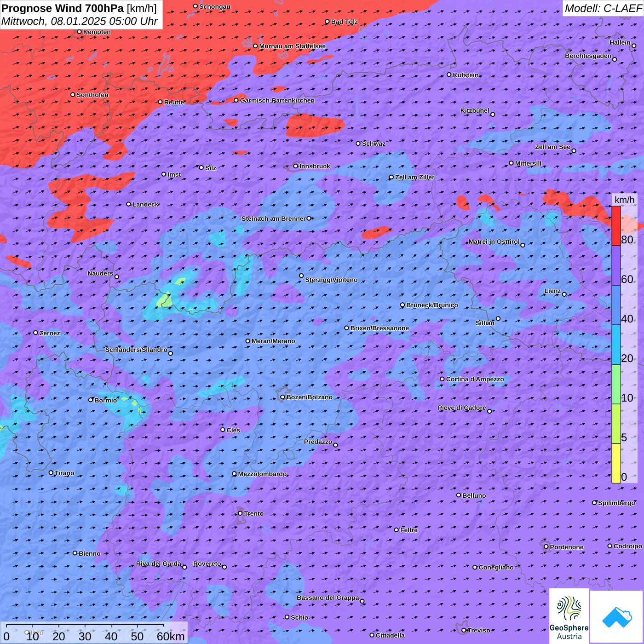
Task: Click the Meran/Merano marker
Action: coord(248,341)
